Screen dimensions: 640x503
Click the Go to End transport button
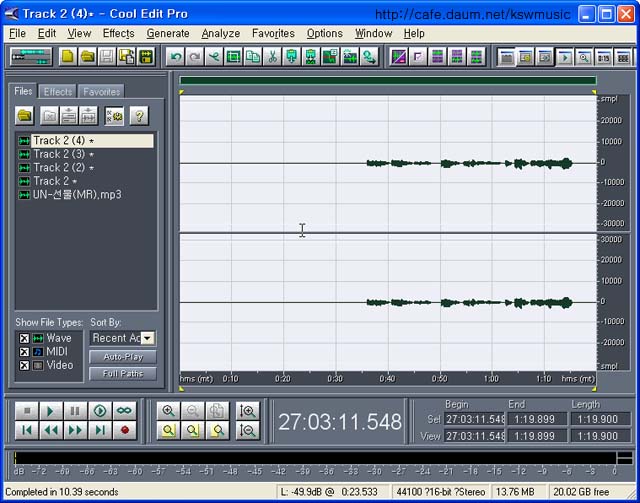point(100,430)
